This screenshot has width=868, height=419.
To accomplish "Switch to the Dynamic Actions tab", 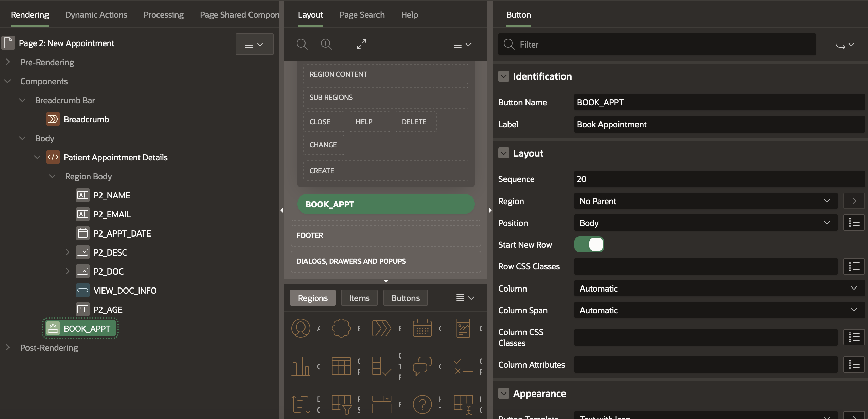I will click(96, 15).
